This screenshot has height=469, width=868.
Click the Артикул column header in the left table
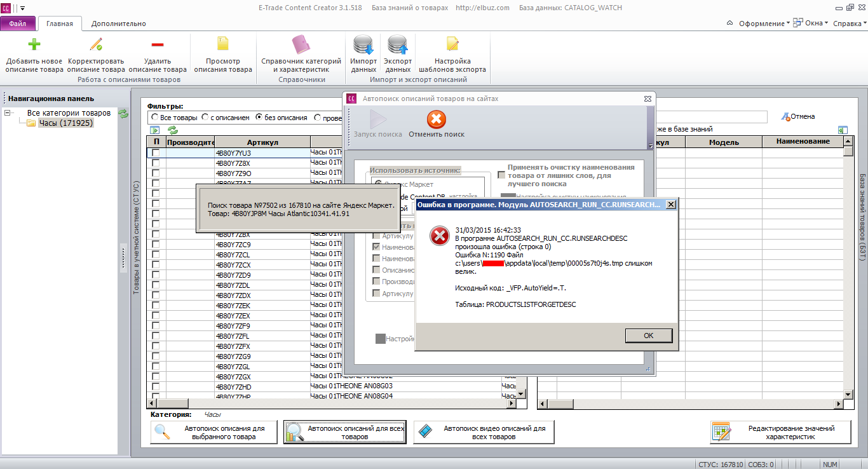(x=262, y=142)
